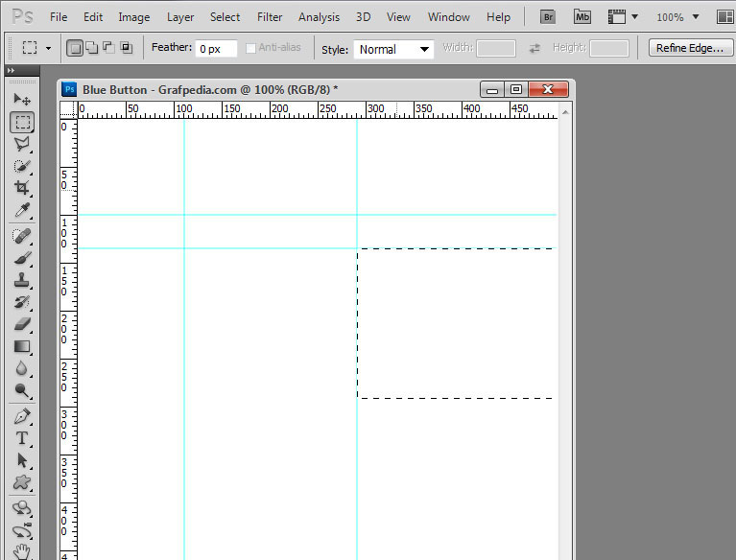Open the Help menu

coord(498,17)
